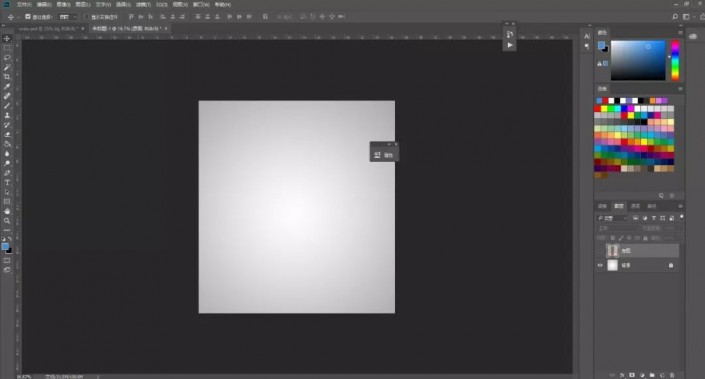Screen dimensions: 705x379
Task: Open the Swatches panel flyout menu
Action: point(680,89)
